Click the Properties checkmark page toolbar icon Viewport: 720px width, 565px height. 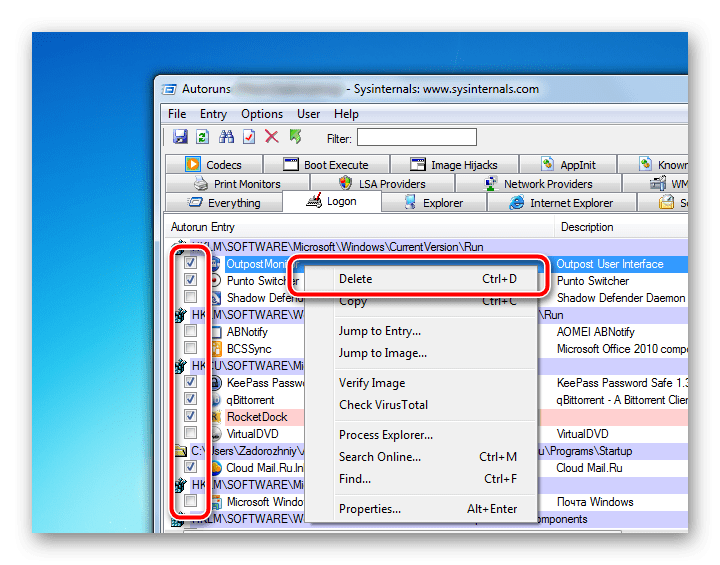249,137
